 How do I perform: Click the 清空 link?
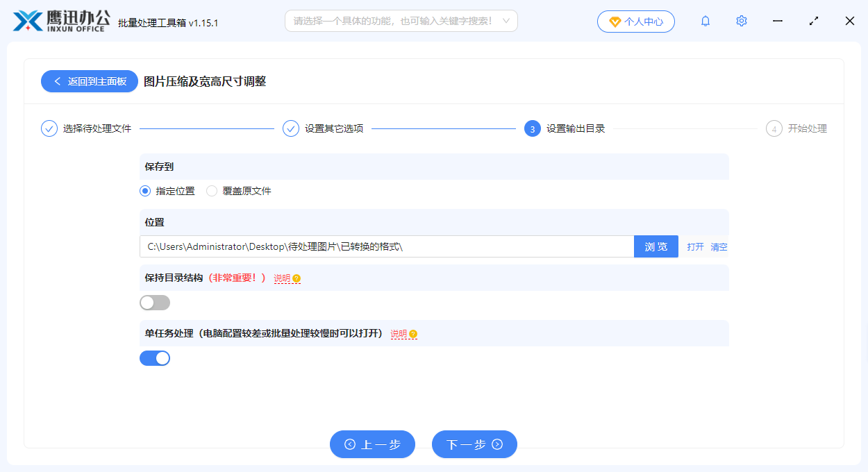pyautogui.click(x=719, y=246)
